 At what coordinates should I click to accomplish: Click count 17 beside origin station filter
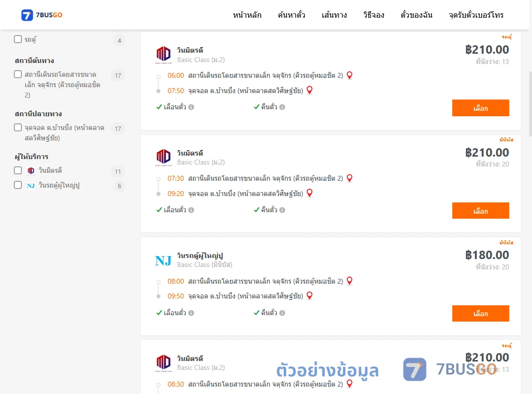tap(118, 75)
